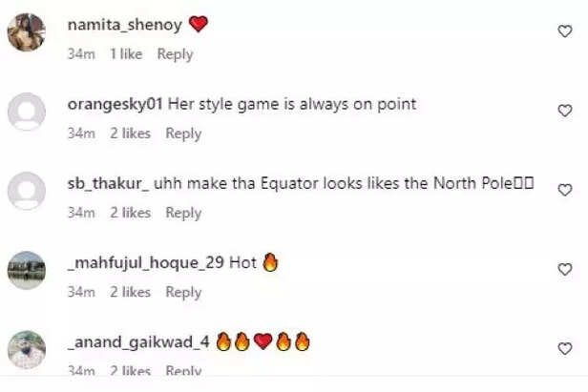Reply to _mahfujul_hoque_29's Hot comment
588x392 pixels.
183,293
